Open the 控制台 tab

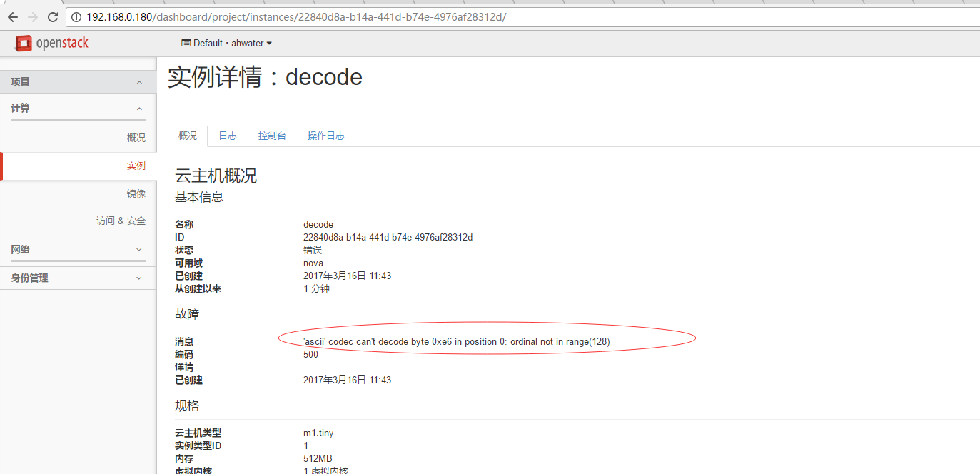click(x=272, y=135)
